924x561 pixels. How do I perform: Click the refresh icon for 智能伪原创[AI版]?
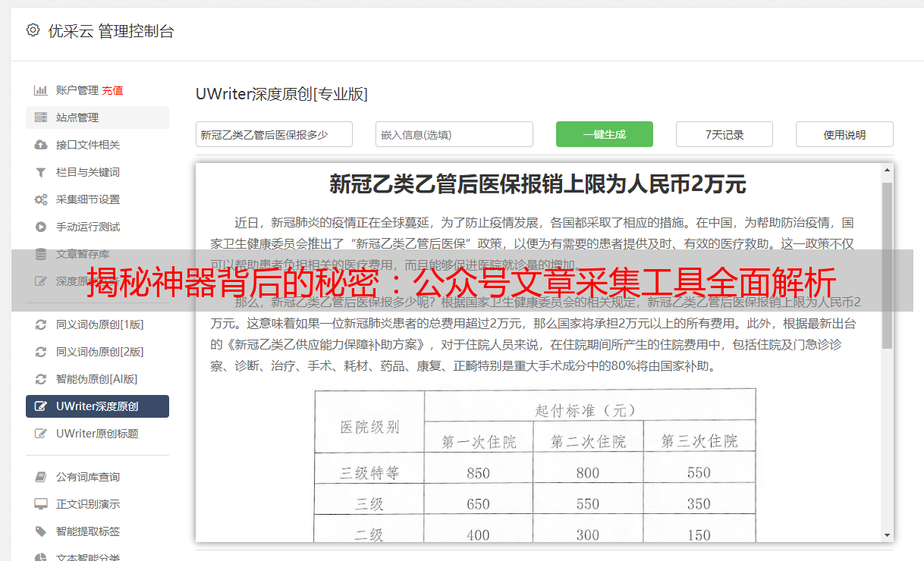point(41,379)
